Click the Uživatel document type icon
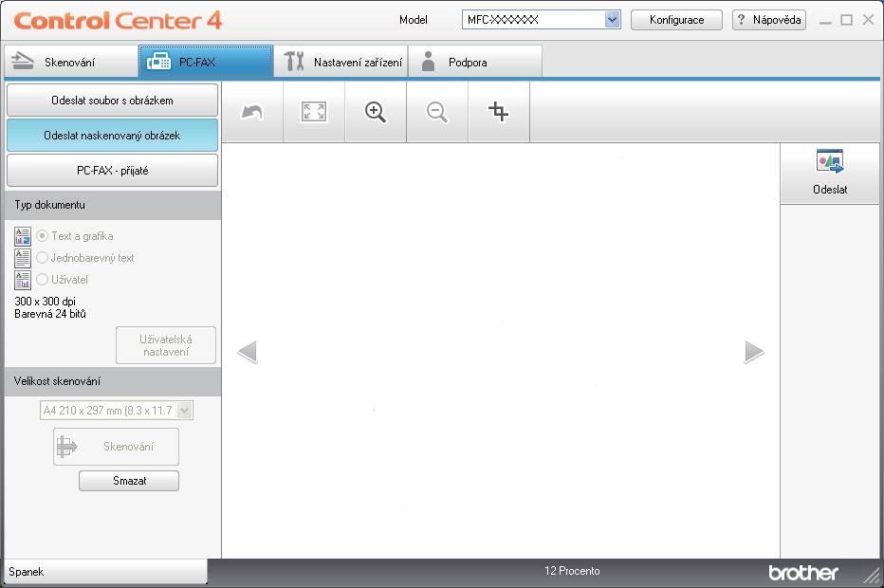Viewport: 884px width, 588px height. click(23, 280)
